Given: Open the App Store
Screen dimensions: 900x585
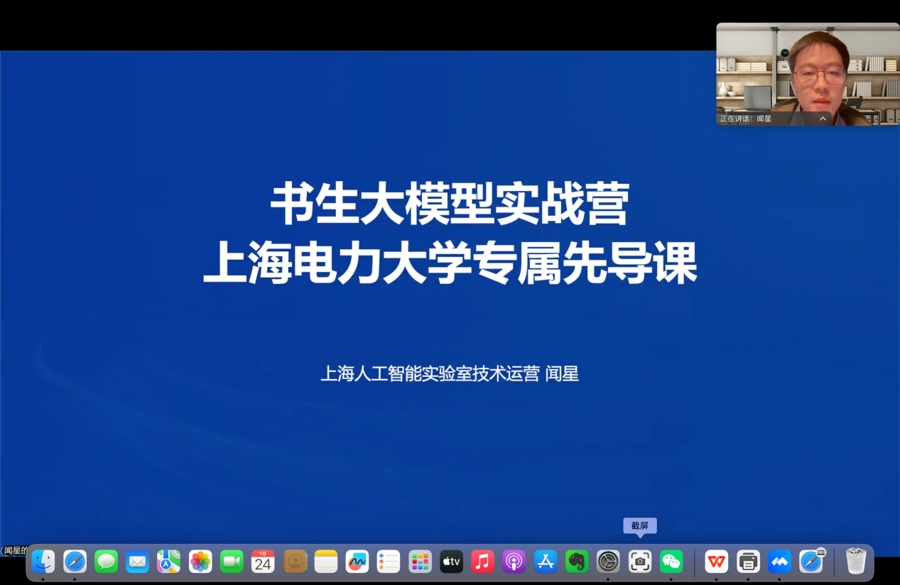Looking at the screenshot, I should (545, 562).
